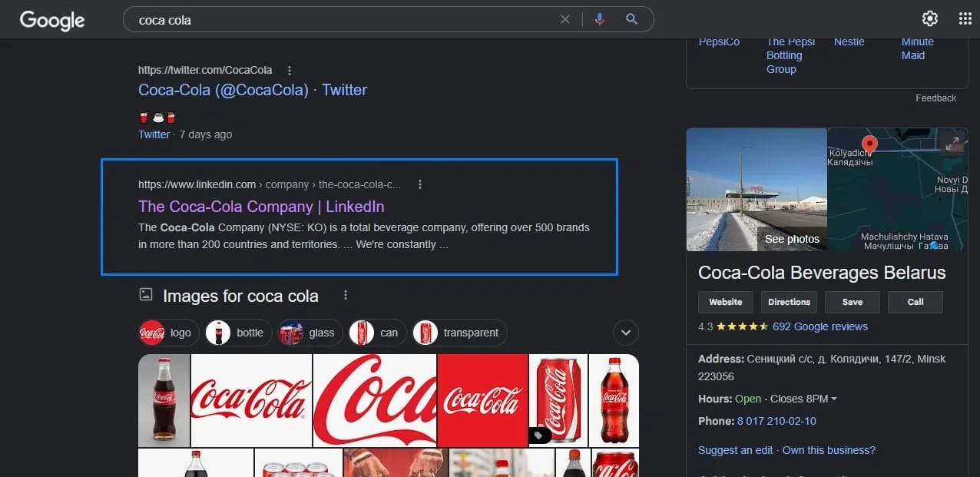Clear the search box with the X icon

click(x=565, y=20)
